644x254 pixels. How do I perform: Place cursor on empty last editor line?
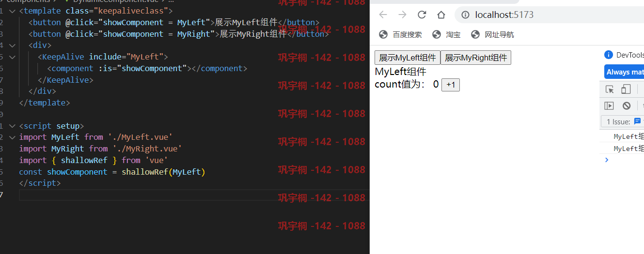click(x=194, y=195)
